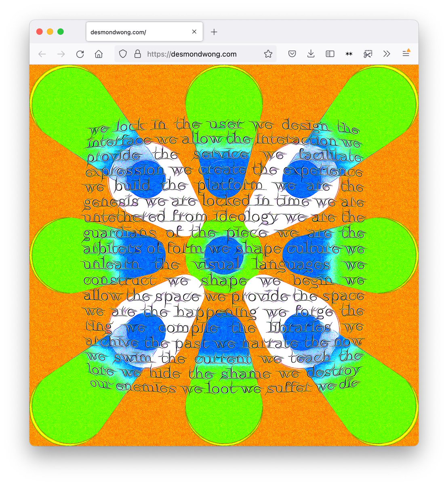Reload the current page
Screen dimensions: 448x485
[x=80, y=54]
